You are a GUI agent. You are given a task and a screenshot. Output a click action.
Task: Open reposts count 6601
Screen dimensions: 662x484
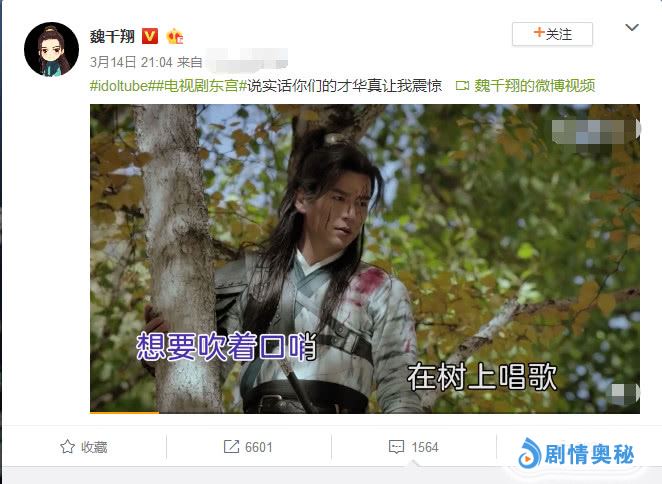pos(258,447)
